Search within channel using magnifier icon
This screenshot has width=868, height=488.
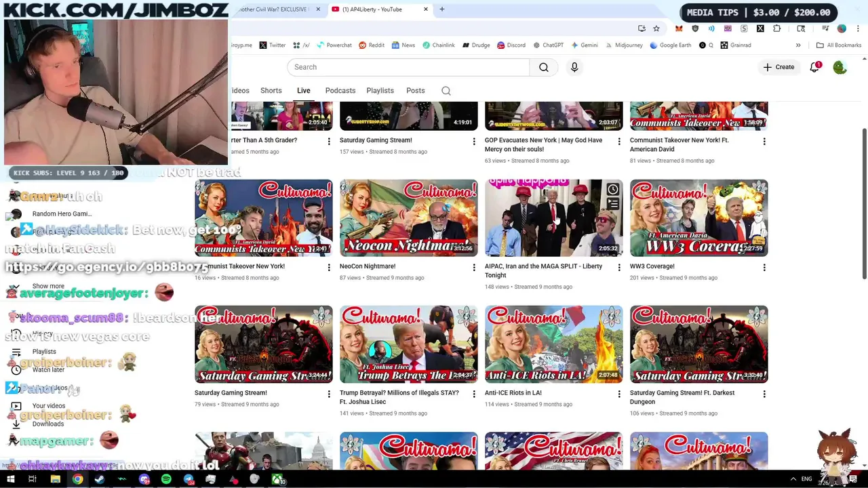tap(446, 91)
